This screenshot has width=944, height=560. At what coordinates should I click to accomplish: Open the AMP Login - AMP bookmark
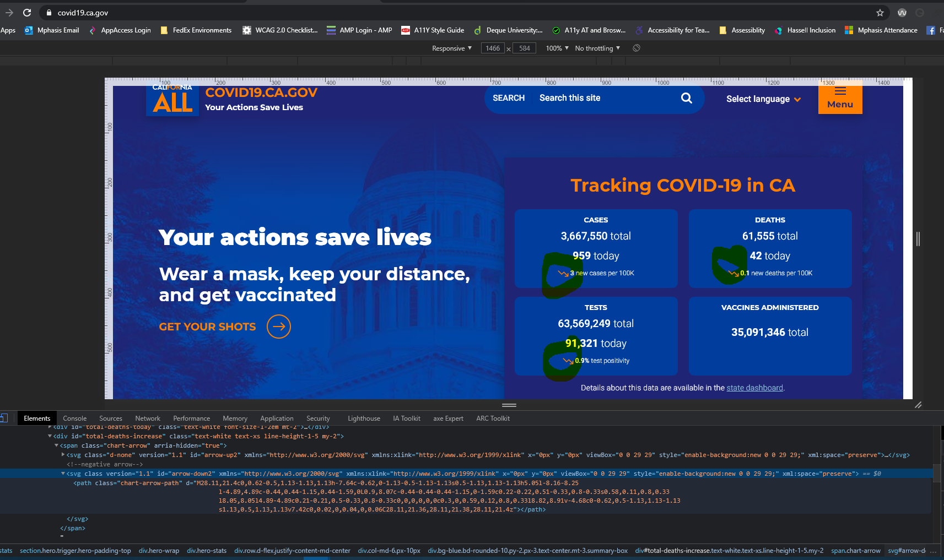(359, 30)
